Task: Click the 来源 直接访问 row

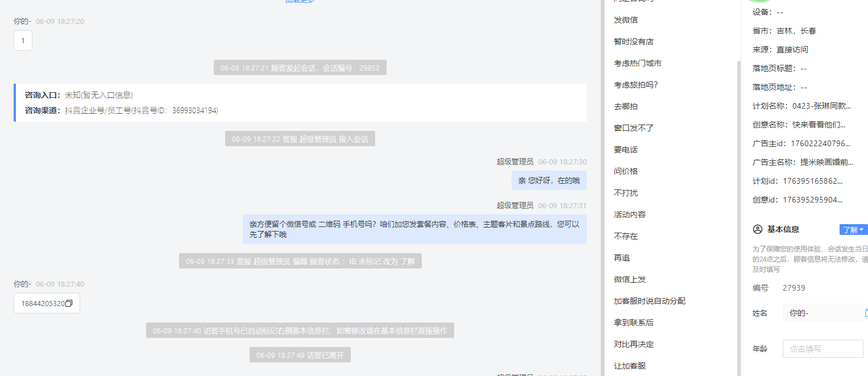Action: 780,49
